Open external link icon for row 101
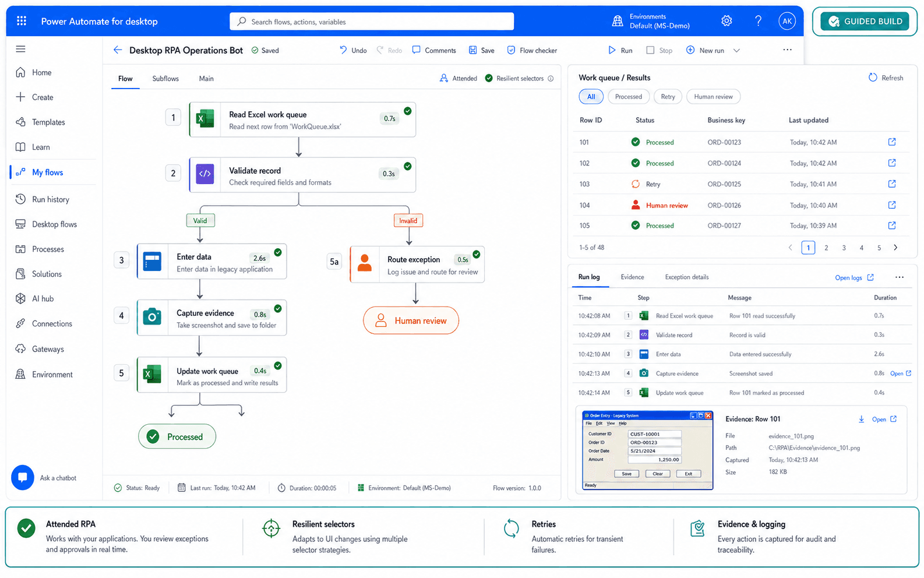Image resolution: width=924 pixels, height=578 pixels. 892,142
